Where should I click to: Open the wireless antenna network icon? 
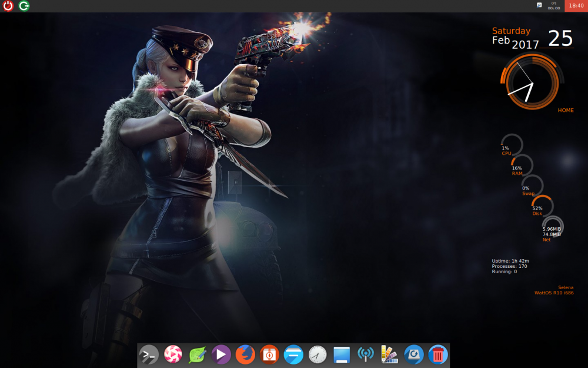tap(366, 354)
